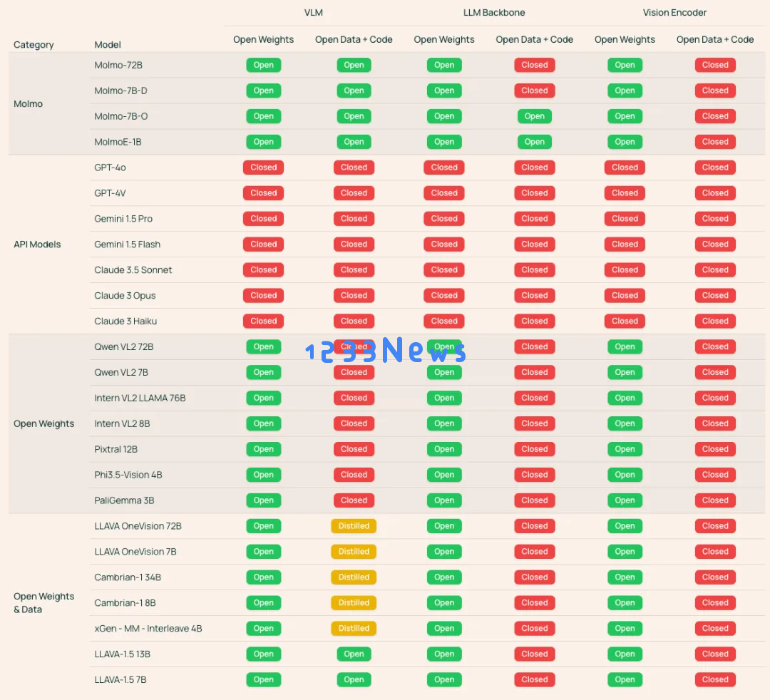Click the Qwen VL2 7B model name
The image size is (770, 700).
click(x=121, y=372)
